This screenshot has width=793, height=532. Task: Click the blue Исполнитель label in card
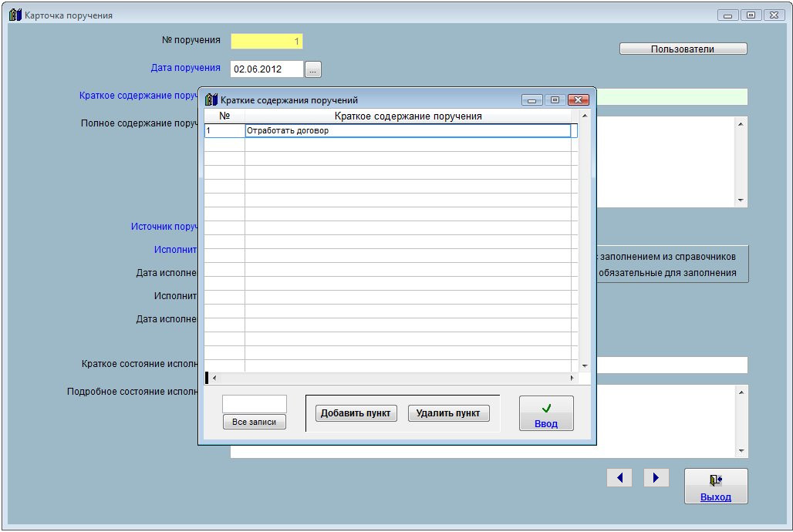pyautogui.click(x=175, y=250)
